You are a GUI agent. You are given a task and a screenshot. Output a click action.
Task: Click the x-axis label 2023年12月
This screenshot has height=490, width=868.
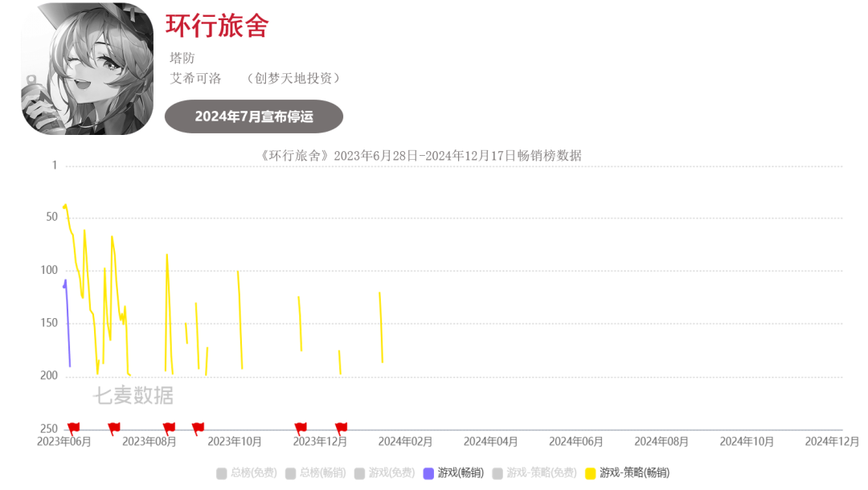(x=320, y=441)
